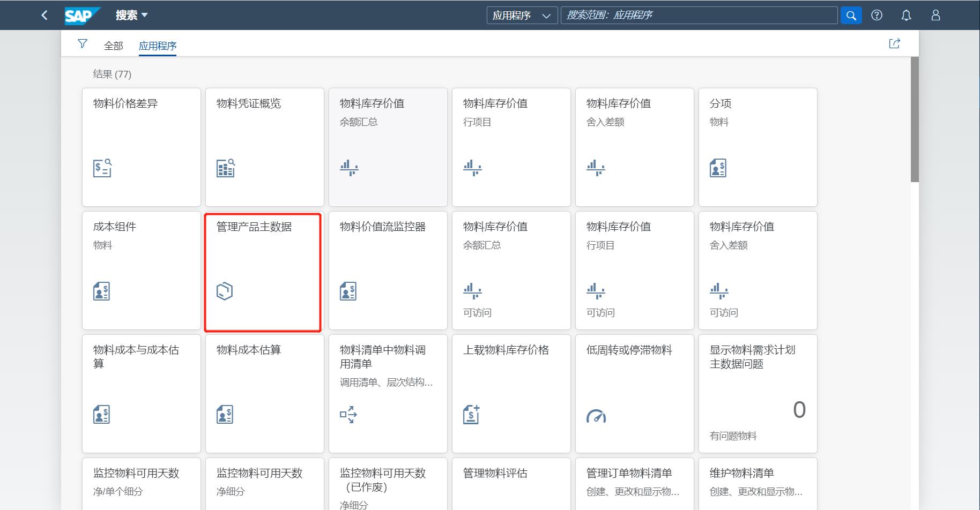Viewport: 980px width, 510px height.
Task: Expand the 搜索 dropdown next to SAP logo
Action: pyautogui.click(x=131, y=15)
